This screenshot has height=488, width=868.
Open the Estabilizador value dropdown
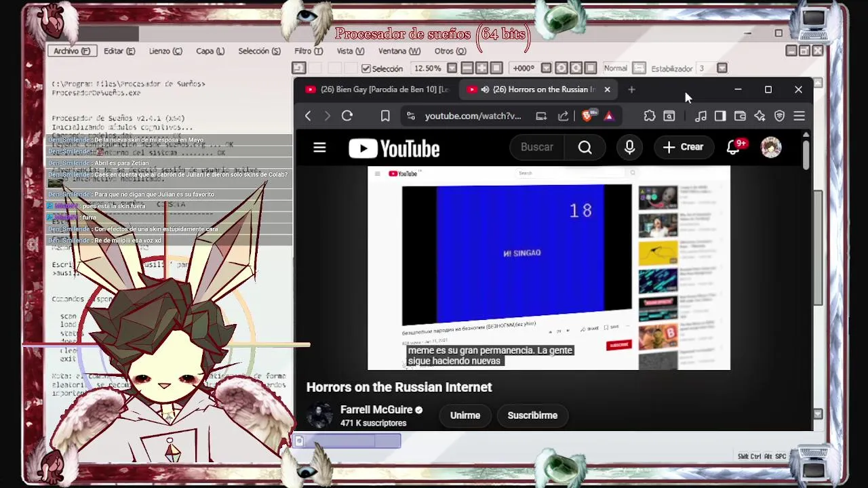tap(722, 68)
